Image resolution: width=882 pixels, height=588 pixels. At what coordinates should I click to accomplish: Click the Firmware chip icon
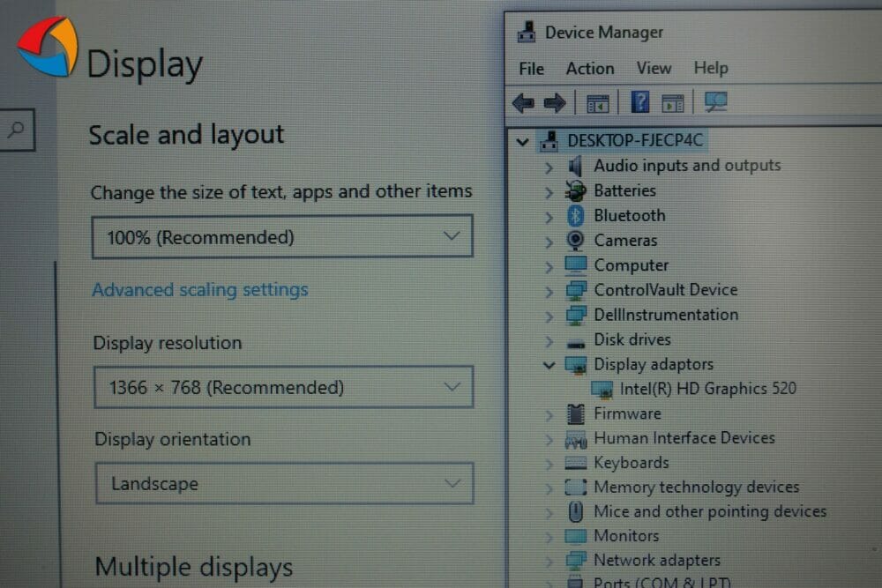click(575, 413)
